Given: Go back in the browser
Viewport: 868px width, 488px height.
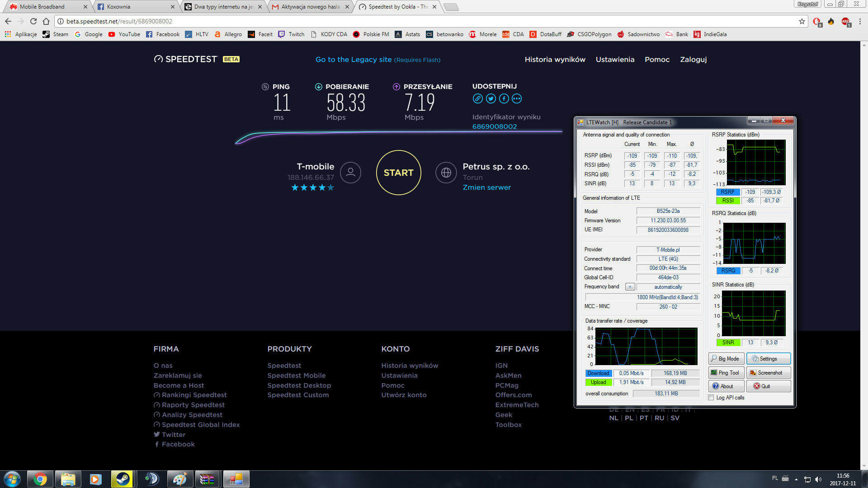Looking at the screenshot, I should click(x=8, y=21).
